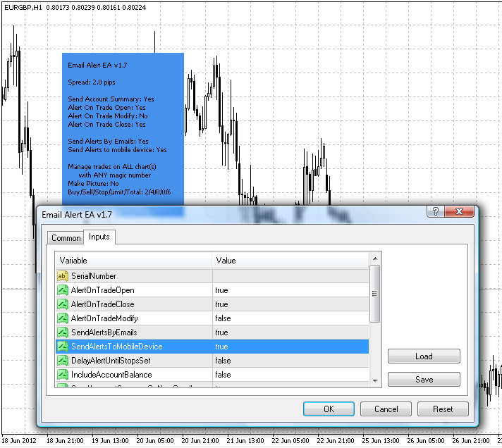Click the SendAlertsByEmails boolean icon
This screenshot has height=448, width=502.
tap(63, 332)
